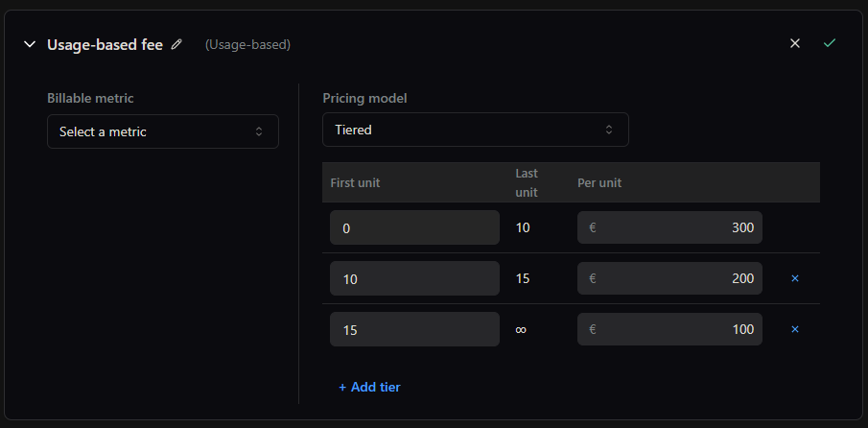The height and width of the screenshot is (428, 868).
Task: Remove the tier priced at 100
Action: [x=795, y=329]
